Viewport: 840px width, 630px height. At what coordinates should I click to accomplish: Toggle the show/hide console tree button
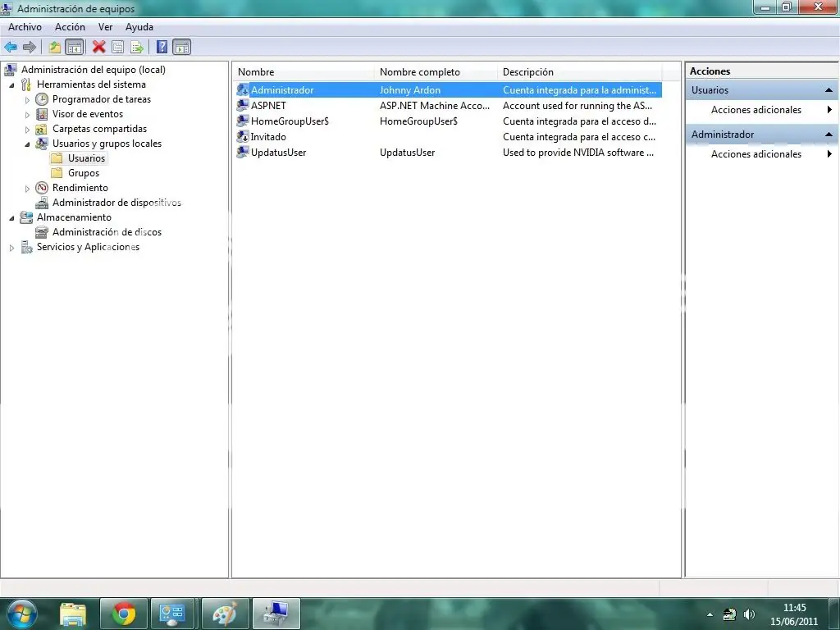[x=74, y=48]
